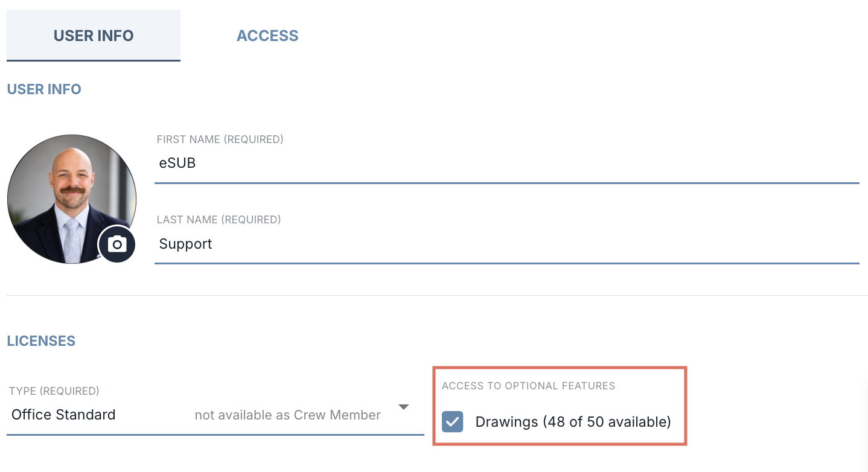Open the Office Standard license selector
Image resolution: width=868 pixels, height=472 pixels.
(215, 415)
